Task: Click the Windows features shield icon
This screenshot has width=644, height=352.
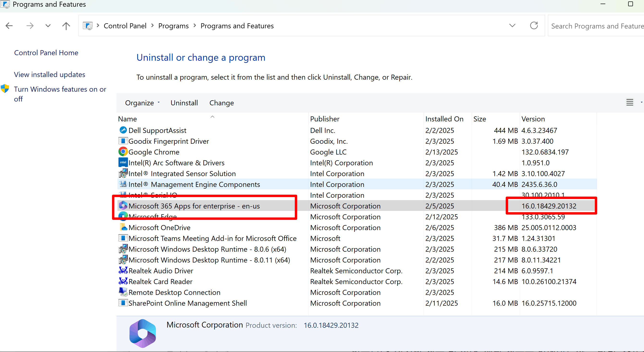Action: (x=5, y=89)
